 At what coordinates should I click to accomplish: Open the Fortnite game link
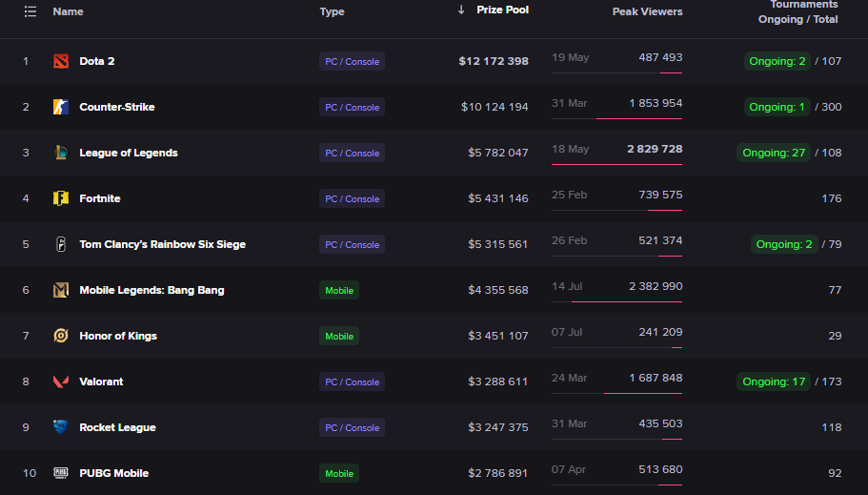click(x=100, y=198)
